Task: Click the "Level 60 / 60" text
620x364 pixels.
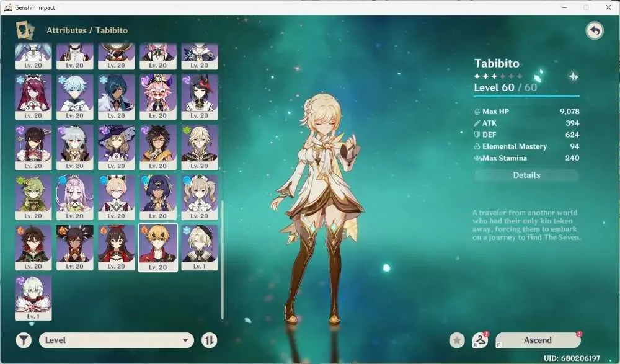Action: 505,87
